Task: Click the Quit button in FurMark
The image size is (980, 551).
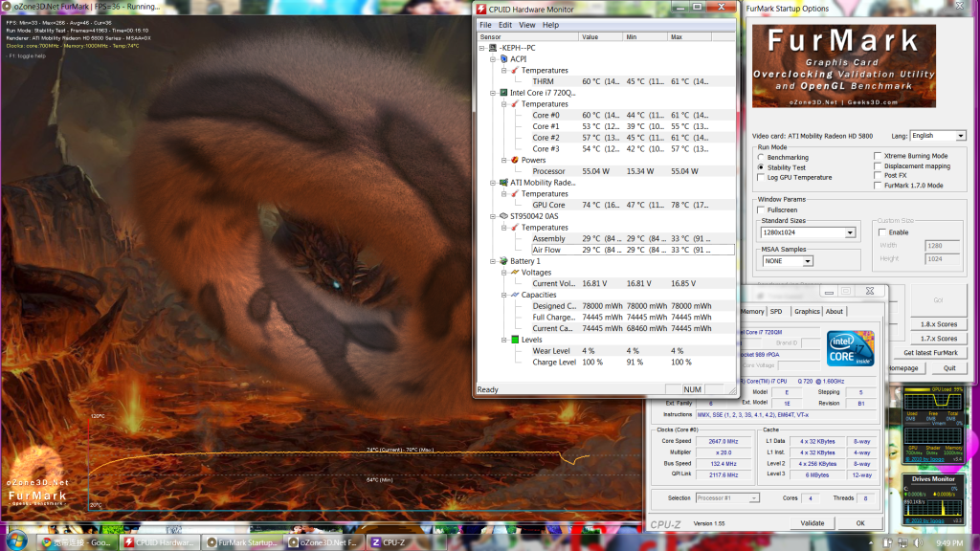Action: point(949,368)
